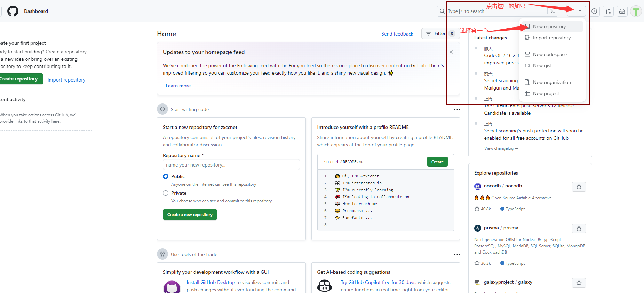
Task: Choose New gist menu item
Action: [x=552, y=65]
